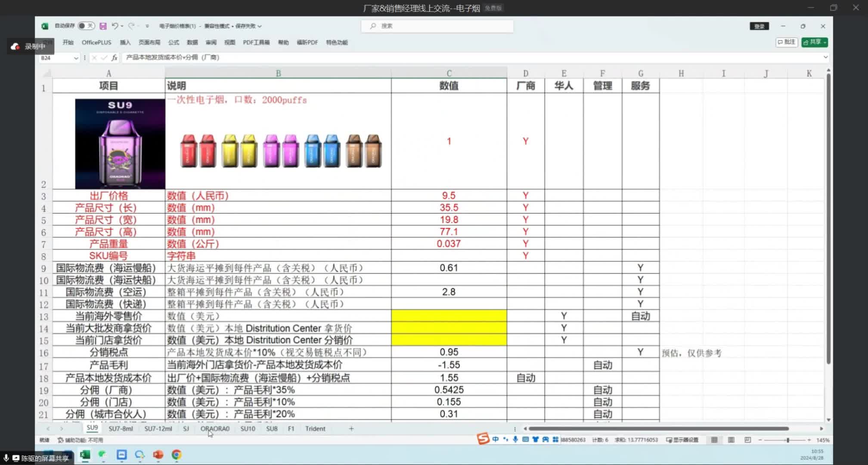868x465 pixels.
Task: Open the file name dropdown in title bar
Action: [260, 26]
